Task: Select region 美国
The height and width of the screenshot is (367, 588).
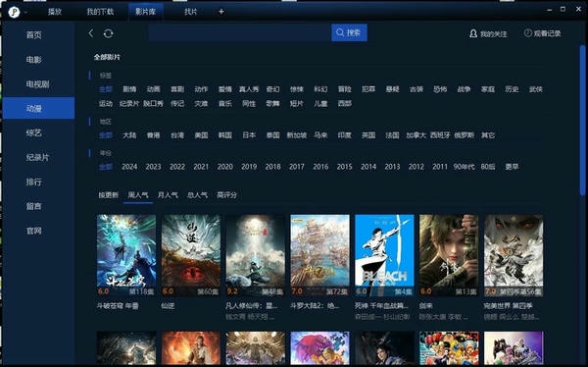Action: pos(201,135)
